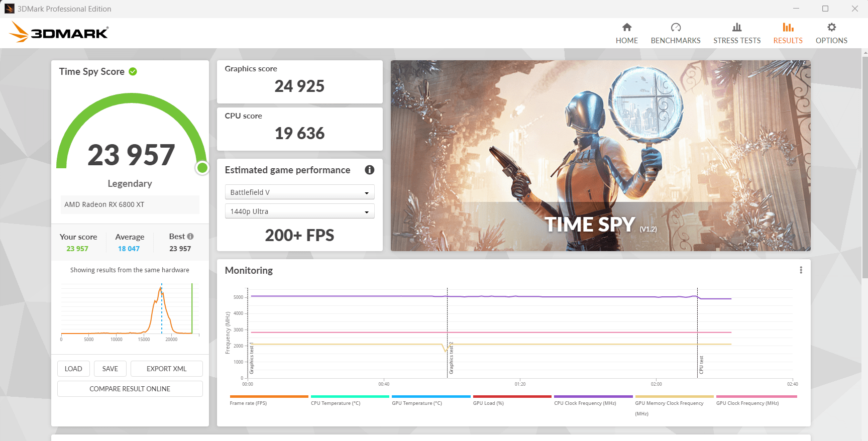
Task: Click the Options gear icon
Action: [x=831, y=27]
